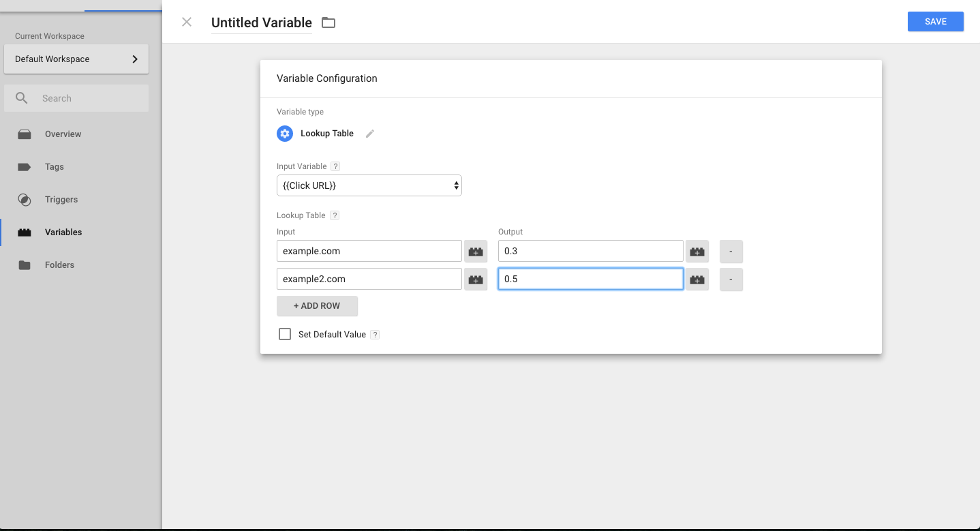980x531 pixels.
Task: Save the variable with the SAVE button
Action: pyautogui.click(x=935, y=22)
